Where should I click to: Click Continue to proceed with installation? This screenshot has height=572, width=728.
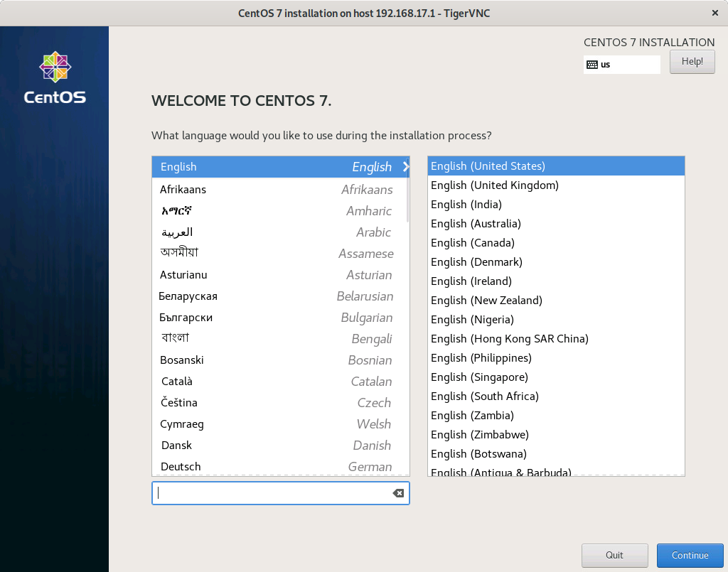690,555
